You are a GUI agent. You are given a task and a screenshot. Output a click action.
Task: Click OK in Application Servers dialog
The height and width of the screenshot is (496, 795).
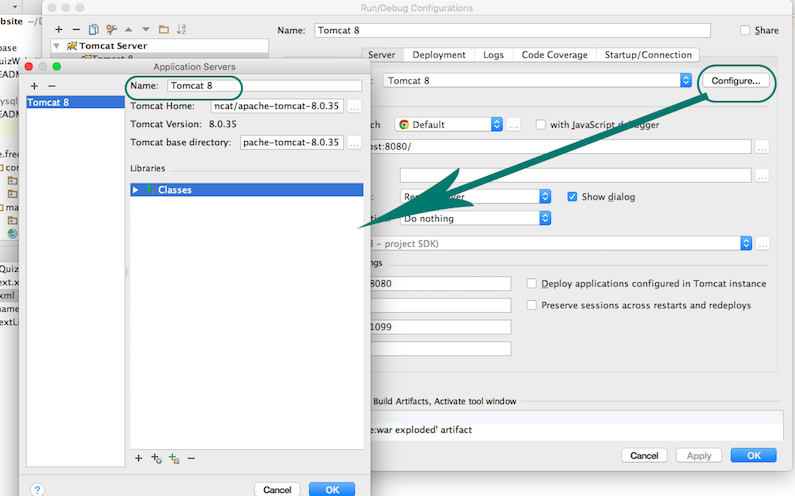pyautogui.click(x=332, y=489)
